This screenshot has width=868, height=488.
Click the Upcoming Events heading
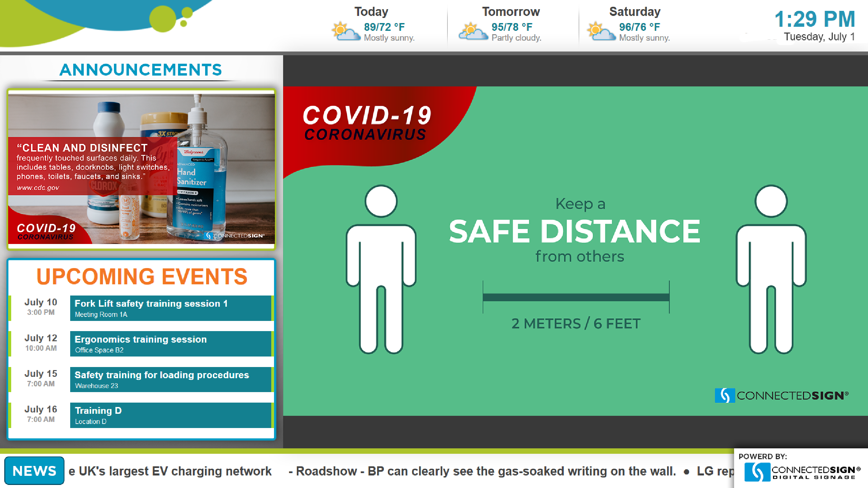(142, 277)
